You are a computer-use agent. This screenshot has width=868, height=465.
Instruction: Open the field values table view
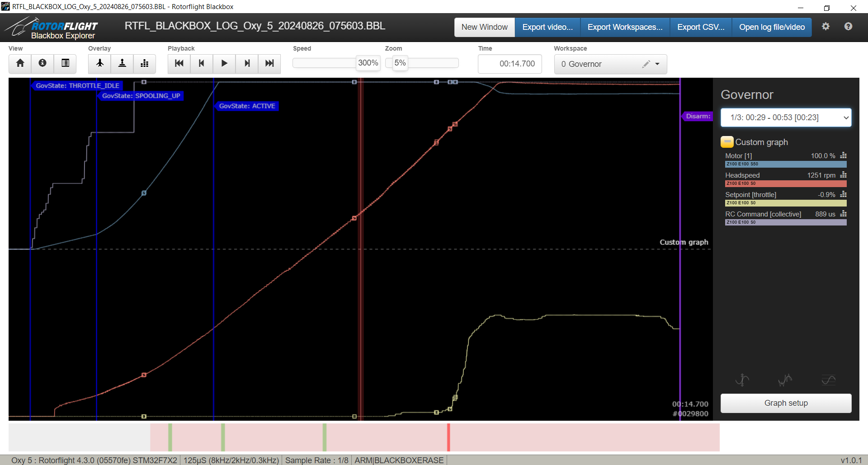(65, 63)
